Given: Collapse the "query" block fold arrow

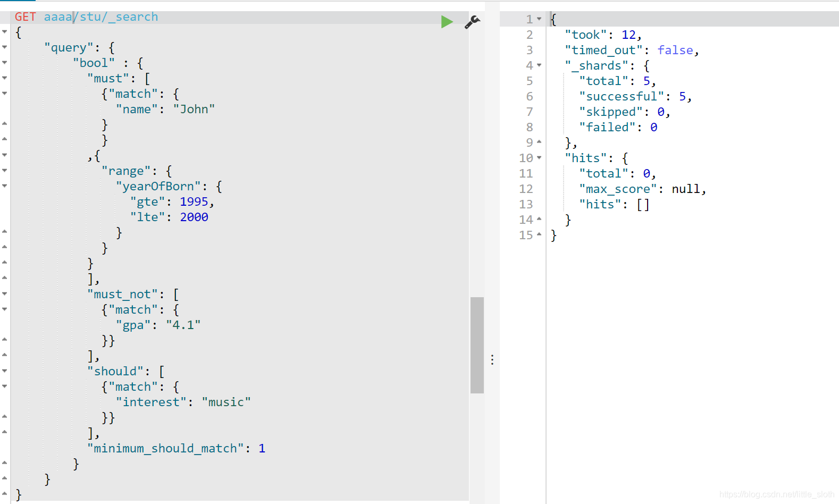Looking at the screenshot, I should tap(5, 47).
